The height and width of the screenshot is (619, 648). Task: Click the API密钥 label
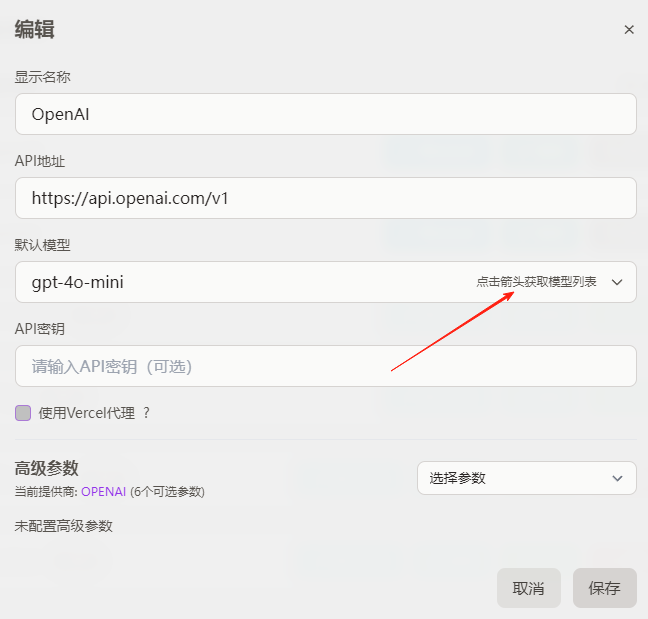40,329
